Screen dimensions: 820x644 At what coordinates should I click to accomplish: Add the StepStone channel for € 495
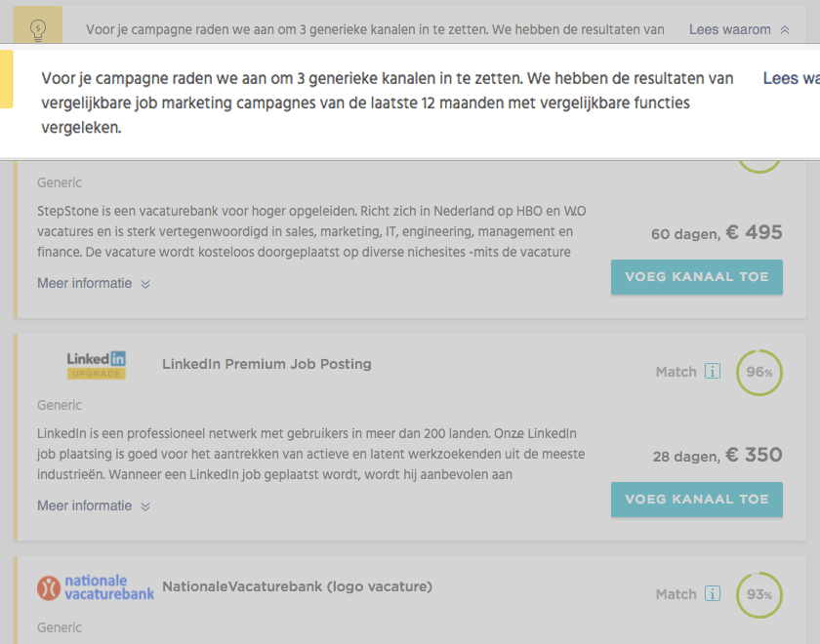point(697,277)
